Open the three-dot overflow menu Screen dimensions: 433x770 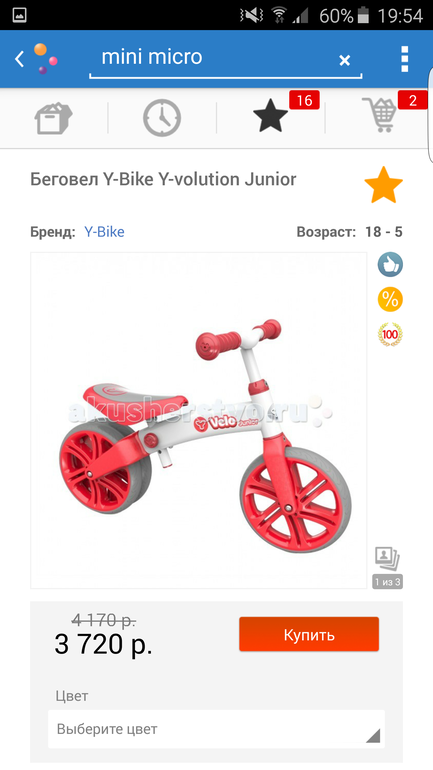click(x=405, y=59)
